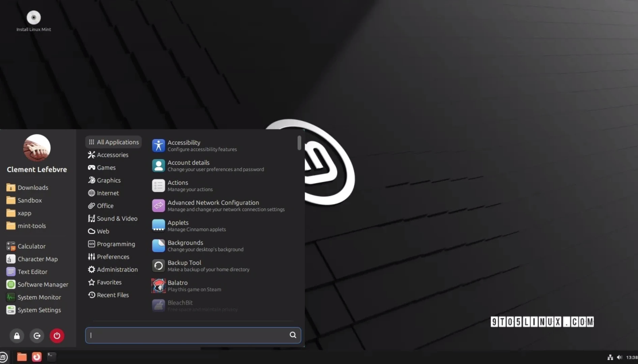This screenshot has height=364, width=638.
Task: Open network settings from the system tray
Action: point(610,357)
